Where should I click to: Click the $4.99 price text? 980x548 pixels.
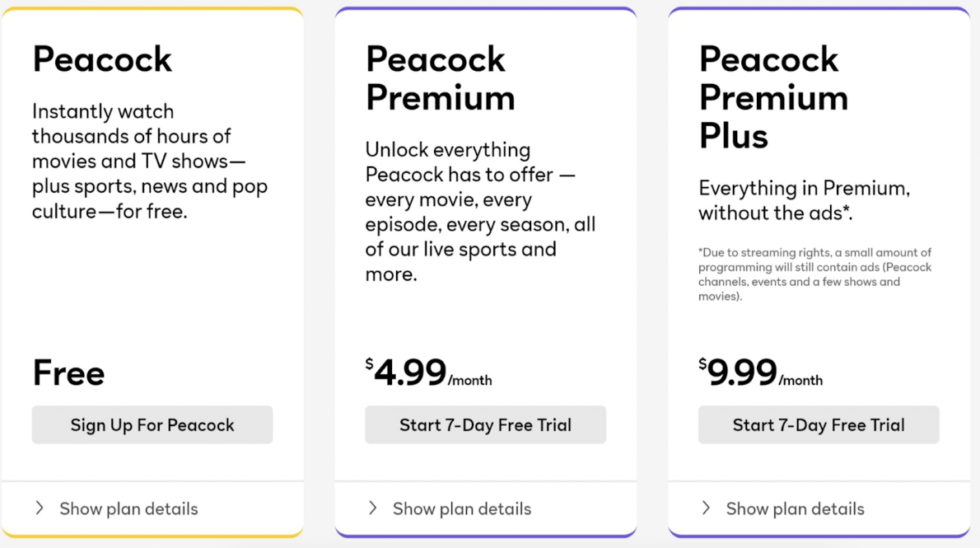coord(410,373)
